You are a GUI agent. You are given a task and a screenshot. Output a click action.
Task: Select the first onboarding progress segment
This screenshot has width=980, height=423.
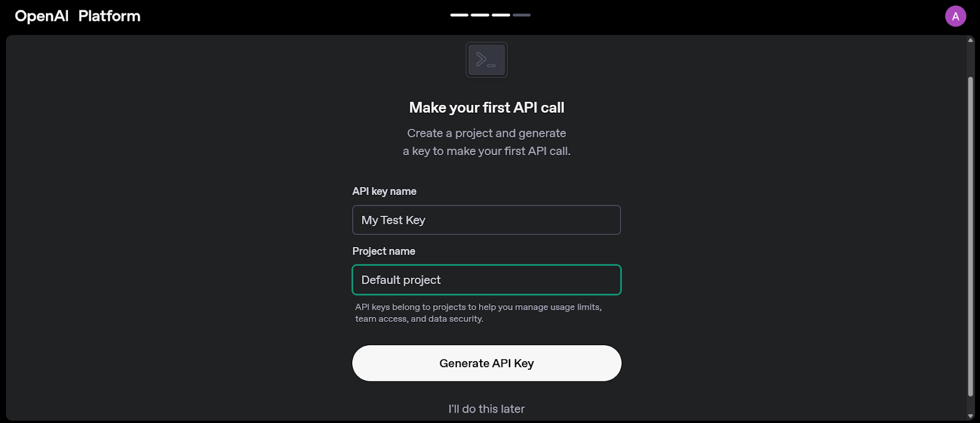[x=461, y=14]
